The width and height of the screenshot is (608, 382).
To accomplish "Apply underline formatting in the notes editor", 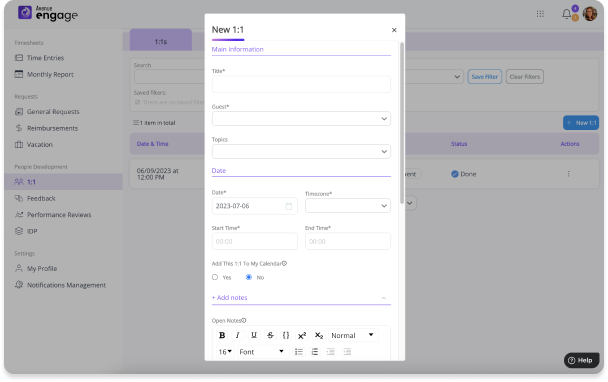I will tap(254, 335).
